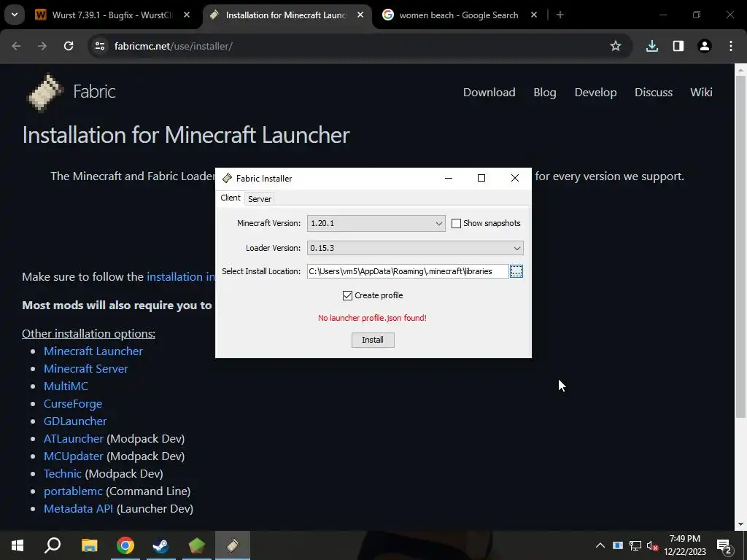Select Installation for Minecraft Launcher tab
Viewport: 747px width, 560px height.
tap(286, 15)
